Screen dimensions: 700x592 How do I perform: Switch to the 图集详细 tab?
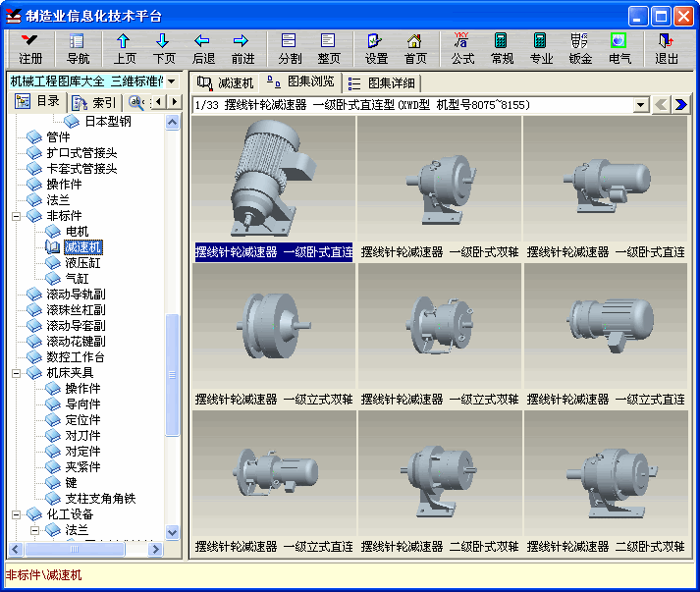(381, 83)
